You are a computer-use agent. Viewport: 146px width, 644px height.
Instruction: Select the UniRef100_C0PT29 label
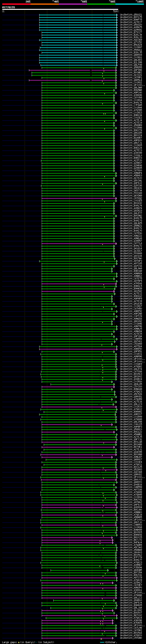(131, 316)
